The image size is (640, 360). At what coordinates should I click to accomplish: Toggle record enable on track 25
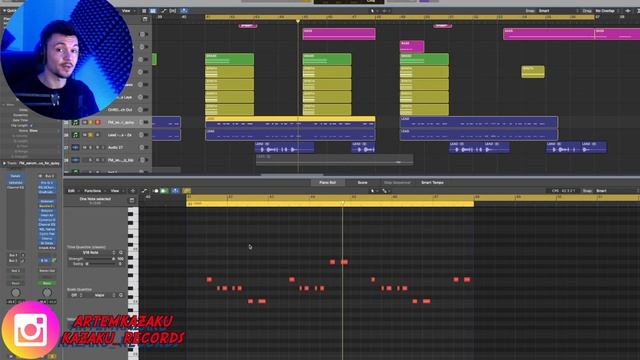98,122
